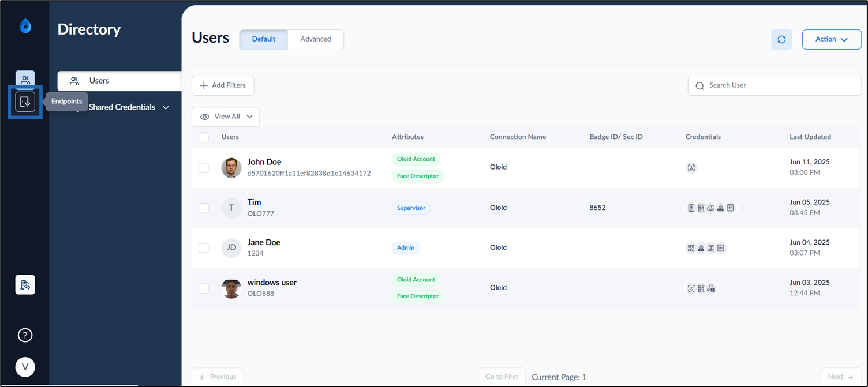This screenshot has width=868, height=387.
Task: Click windows user's profile photo
Action: click(231, 288)
